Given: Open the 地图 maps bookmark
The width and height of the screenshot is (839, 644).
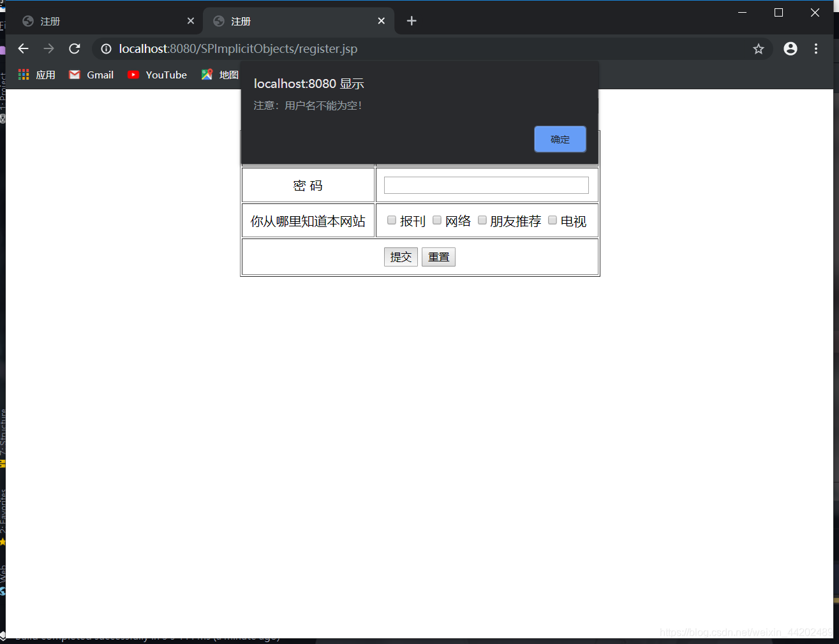Looking at the screenshot, I should (220, 75).
